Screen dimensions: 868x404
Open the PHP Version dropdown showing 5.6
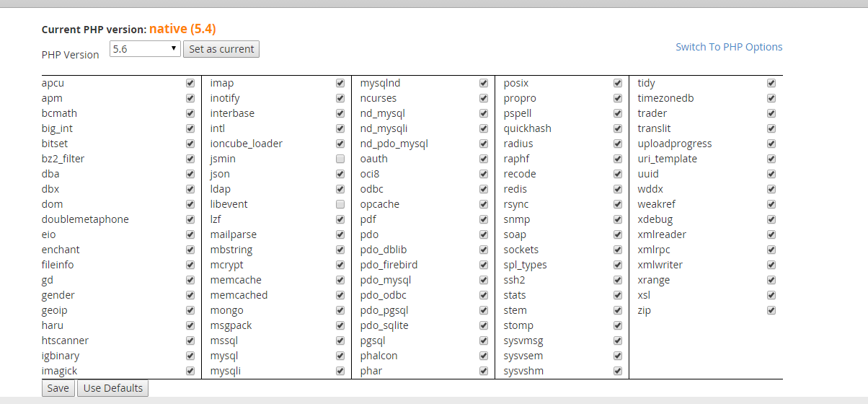click(145, 48)
